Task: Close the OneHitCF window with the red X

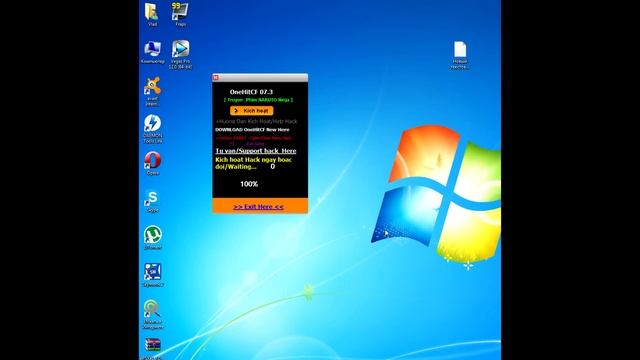Action: pos(216,77)
